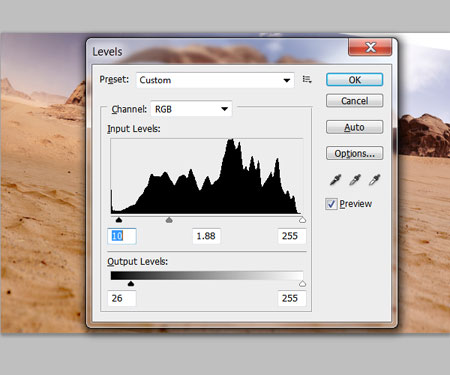Select the black point eyedropper
The height and width of the screenshot is (375, 450).
click(335, 180)
